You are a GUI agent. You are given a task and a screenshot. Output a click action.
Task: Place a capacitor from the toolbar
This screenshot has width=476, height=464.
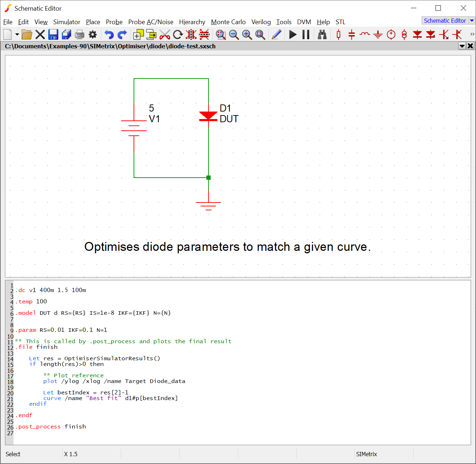[352, 34]
